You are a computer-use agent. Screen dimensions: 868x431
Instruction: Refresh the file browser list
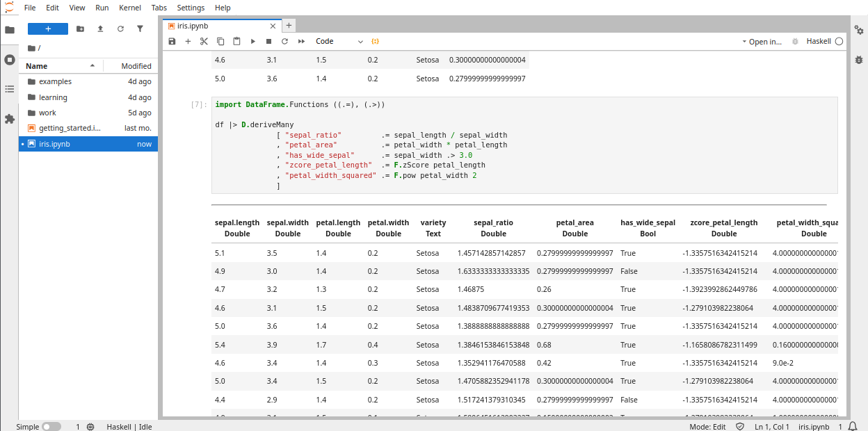pos(120,29)
